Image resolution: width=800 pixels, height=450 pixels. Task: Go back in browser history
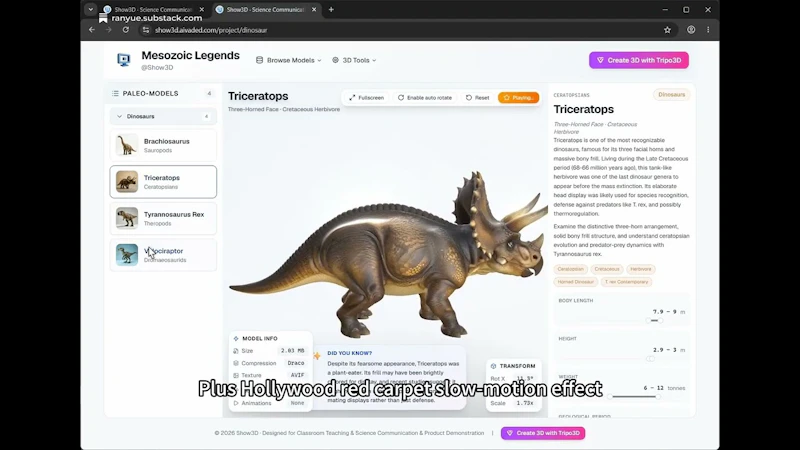92,30
